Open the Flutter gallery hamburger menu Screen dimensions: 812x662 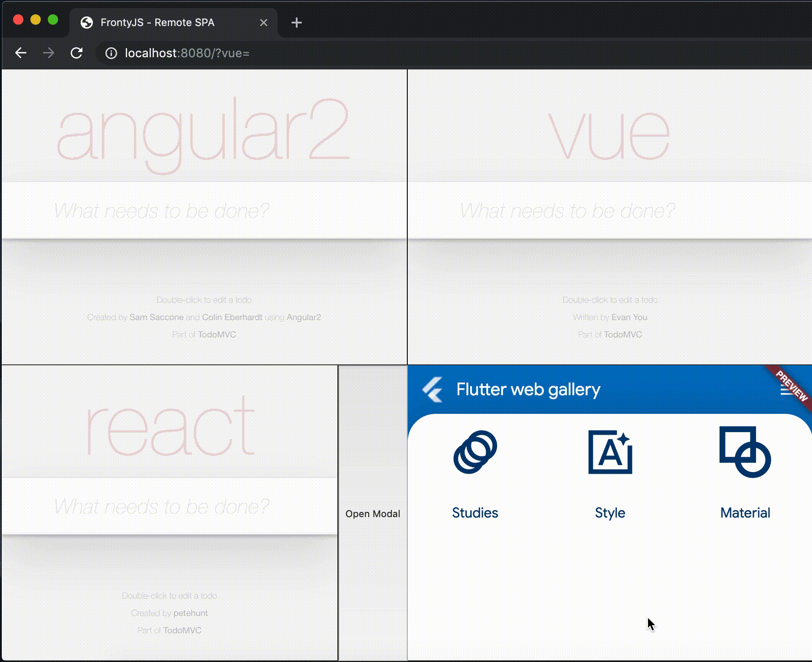[x=787, y=390]
